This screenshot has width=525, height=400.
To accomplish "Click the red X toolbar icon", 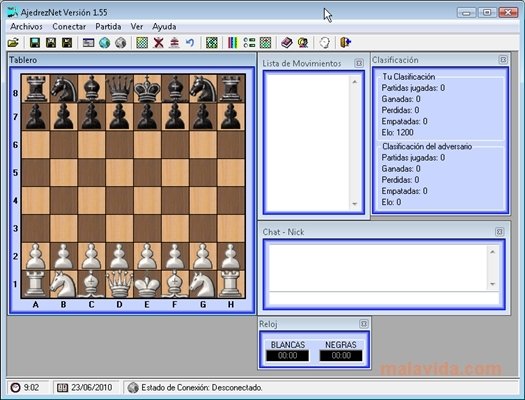I will [158, 43].
